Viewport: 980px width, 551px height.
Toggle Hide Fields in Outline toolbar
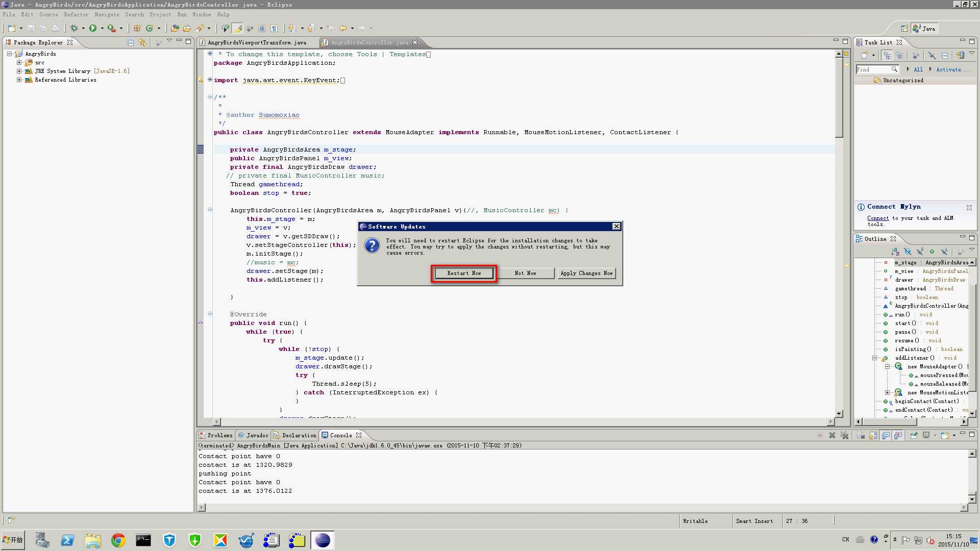point(908,252)
